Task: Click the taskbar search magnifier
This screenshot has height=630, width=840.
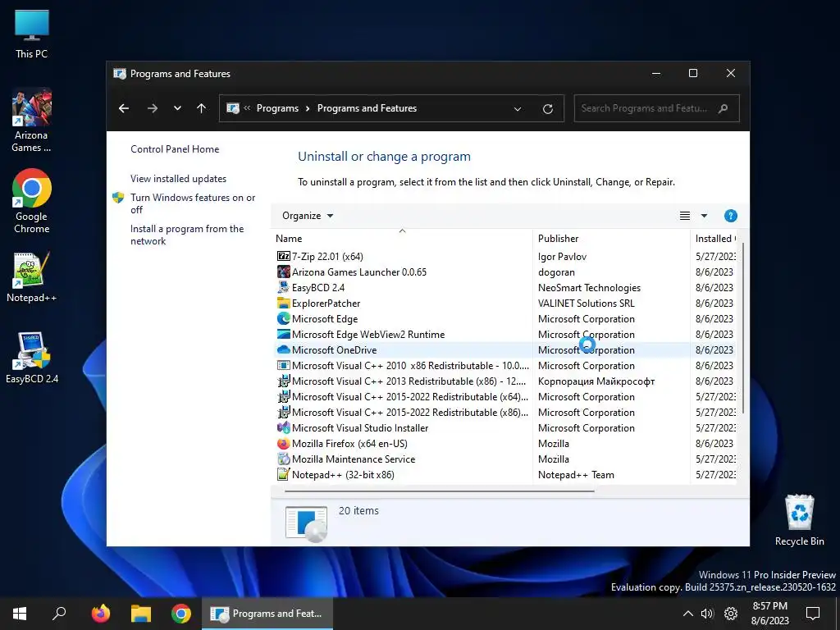Action: 59,614
